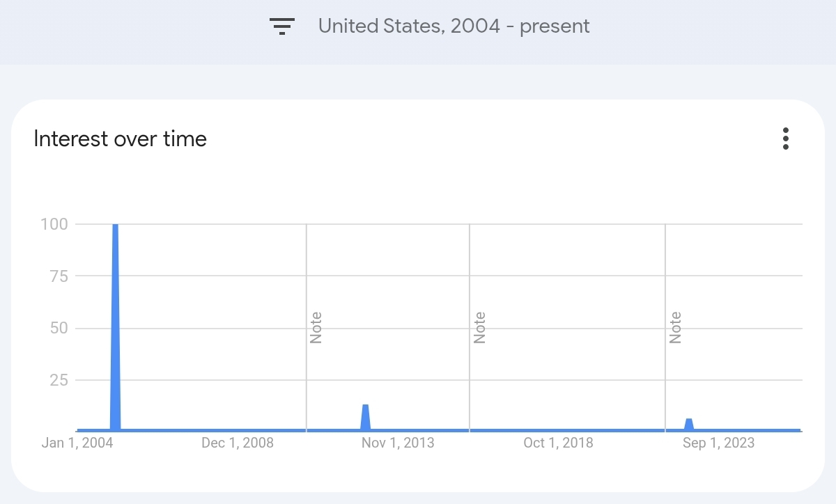Select the Nov 1, 2013 axis label
The width and height of the screenshot is (836, 504).
click(x=398, y=443)
